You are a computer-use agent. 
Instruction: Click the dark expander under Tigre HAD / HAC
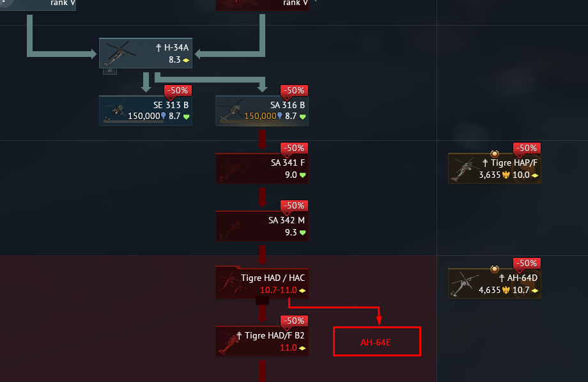click(x=262, y=300)
